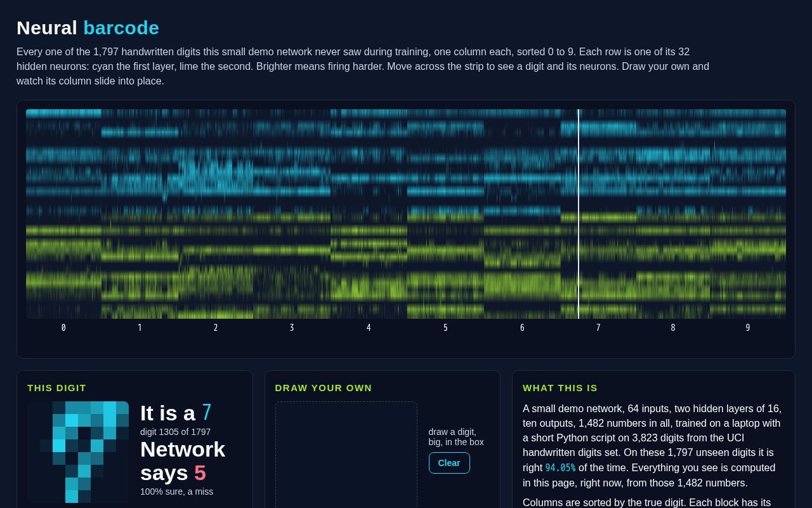Click the "It is a 7" text
Viewport: 812px width, 508px height.
click(176, 413)
